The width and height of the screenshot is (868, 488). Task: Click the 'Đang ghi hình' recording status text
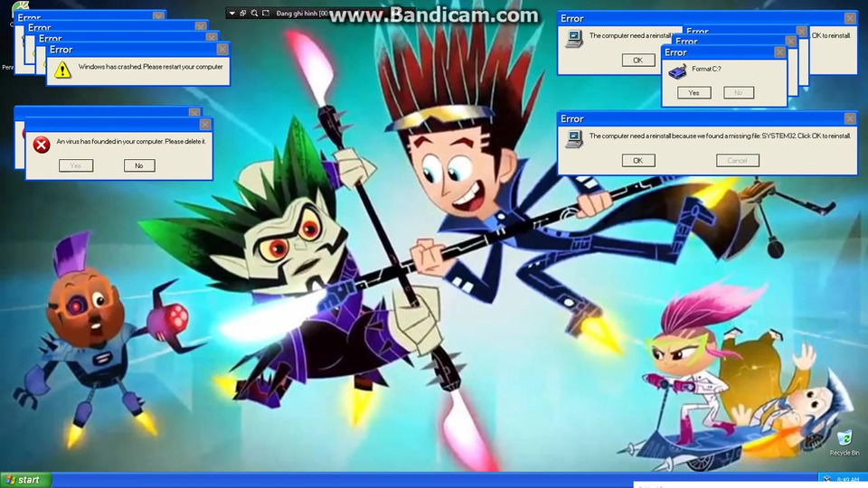(302, 14)
